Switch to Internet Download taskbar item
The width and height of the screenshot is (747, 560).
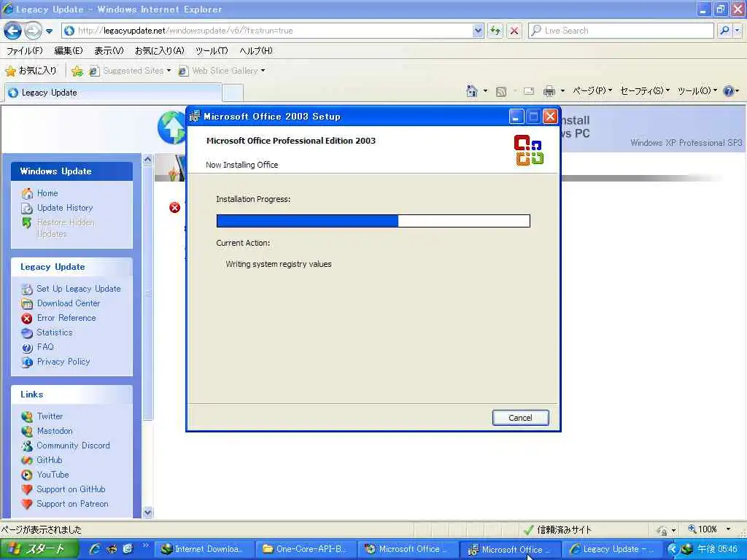tap(203, 549)
